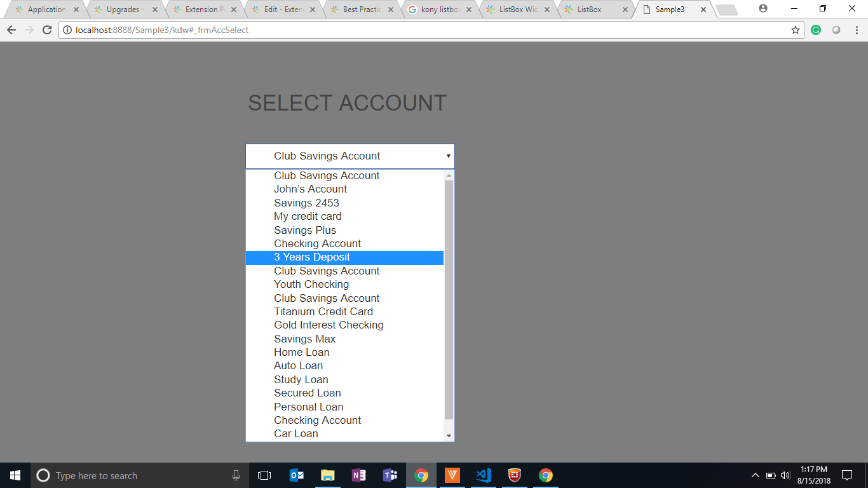Open the Chrome user profile icon
The height and width of the screenshot is (488, 868).
763,9
